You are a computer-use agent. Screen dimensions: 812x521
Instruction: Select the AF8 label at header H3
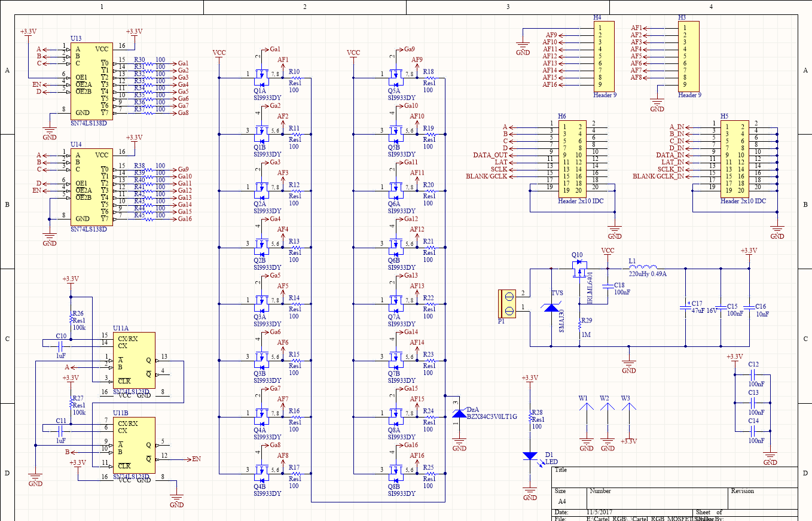[x=636, y=77]
